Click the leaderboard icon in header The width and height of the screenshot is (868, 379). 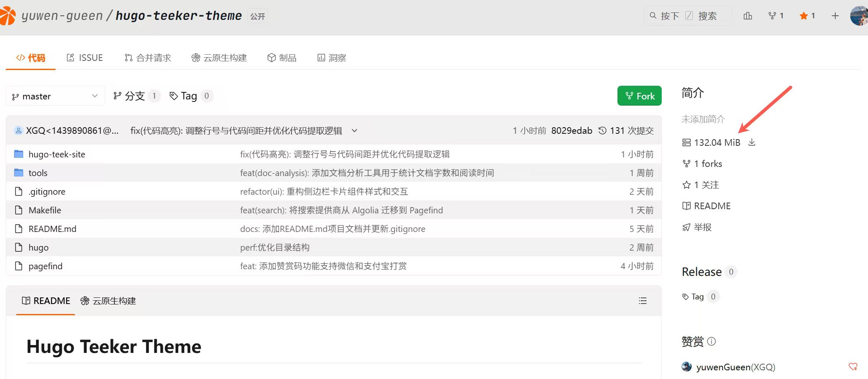click(x=747, y=16)
